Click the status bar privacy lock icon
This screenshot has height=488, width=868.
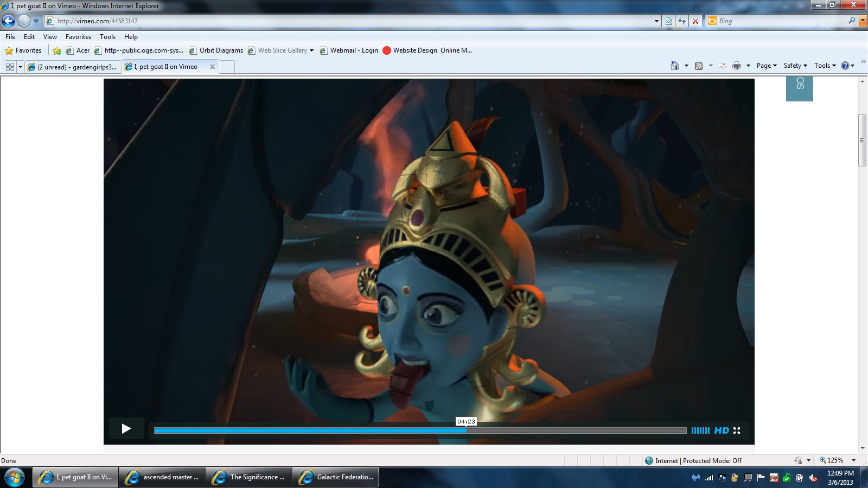[798, 461]
